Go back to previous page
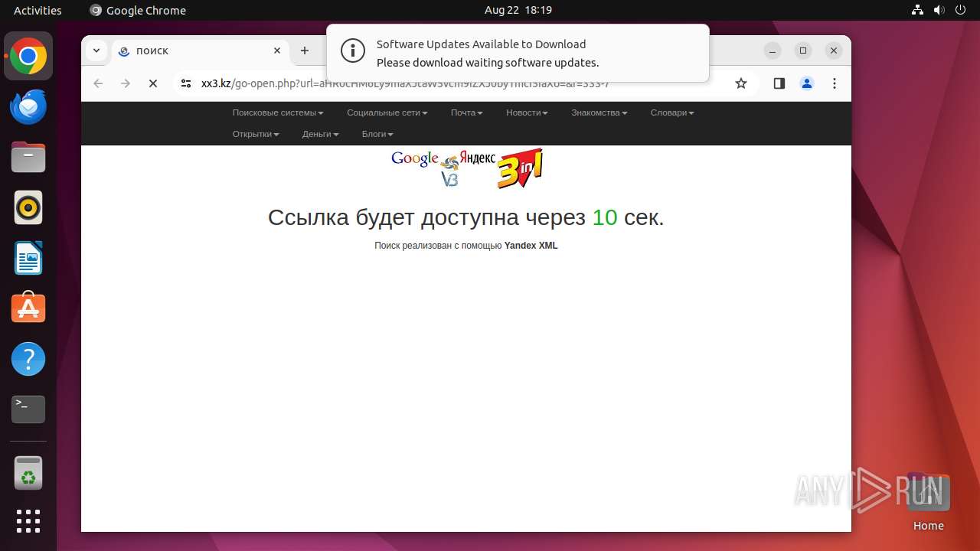This screenshot has width=980, height=551. click(98, 83)
